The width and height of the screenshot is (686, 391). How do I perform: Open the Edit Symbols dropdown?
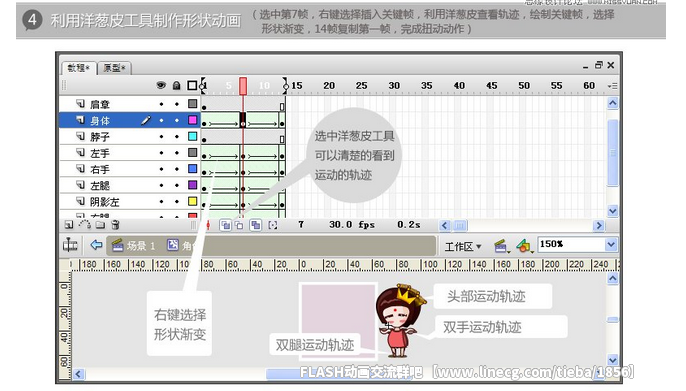click(x=525, y=246)
